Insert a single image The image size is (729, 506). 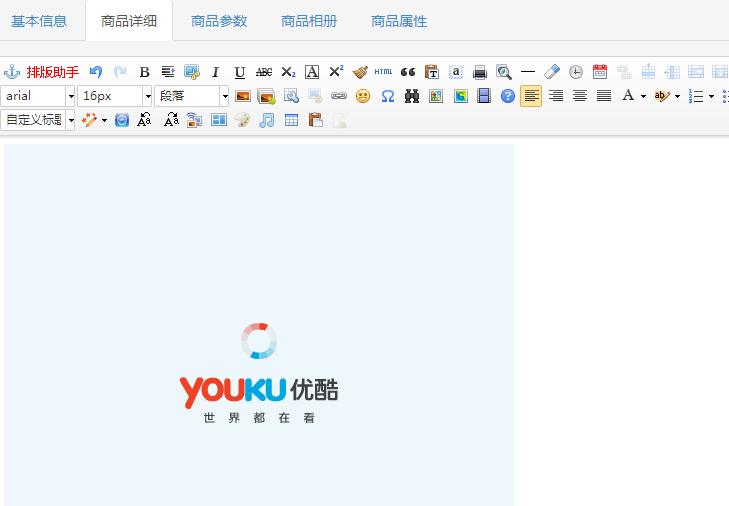click(243, 96)
